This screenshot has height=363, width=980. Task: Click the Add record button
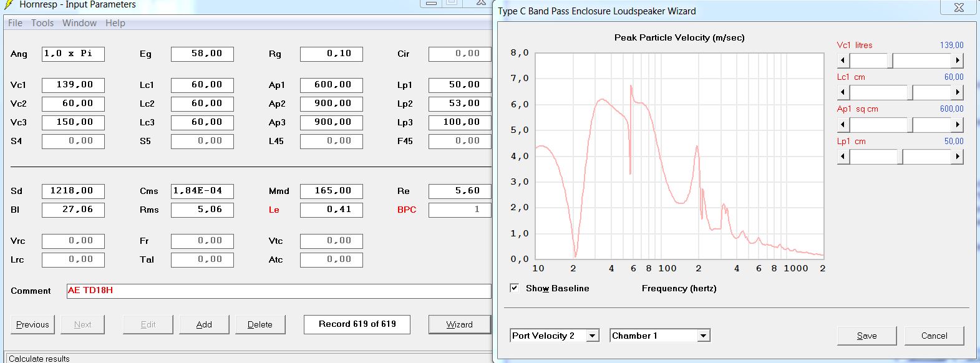pos(204,324)
